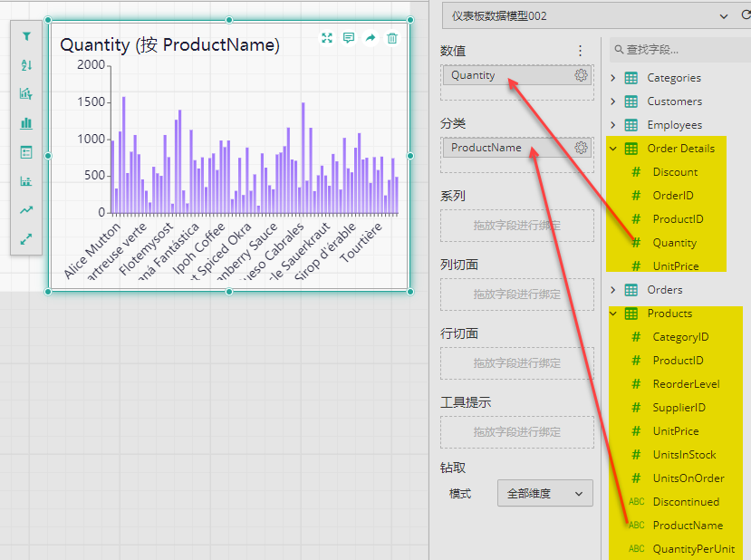Select ProductID field under Products
Image resolution: width=751 pixels, height=560 pixels.
click(679, 361)
